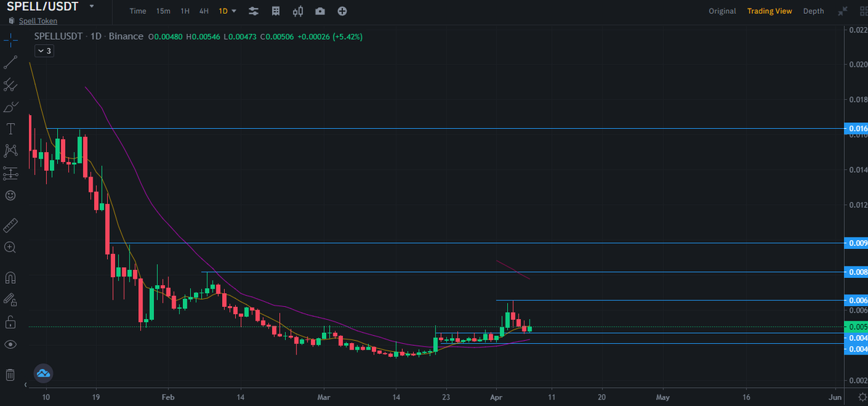Open chart settings sliders icon
This screenshot has height=406, width=868.
253,11
